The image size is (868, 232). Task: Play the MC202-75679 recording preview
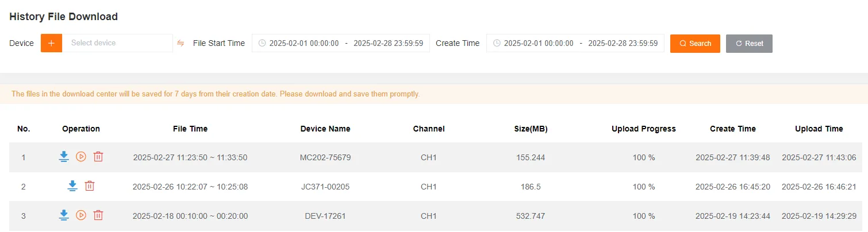coord(81,157)
